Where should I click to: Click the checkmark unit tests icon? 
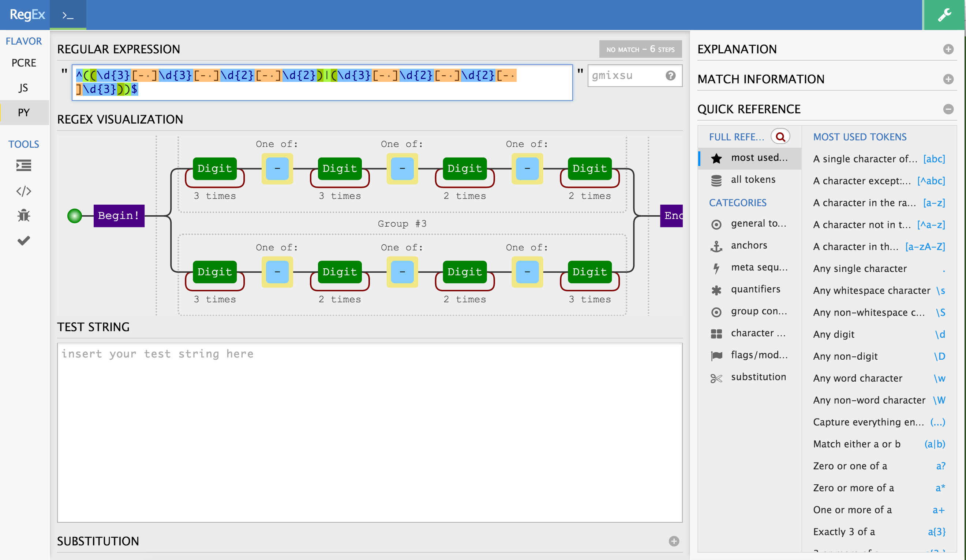[24, 241]
